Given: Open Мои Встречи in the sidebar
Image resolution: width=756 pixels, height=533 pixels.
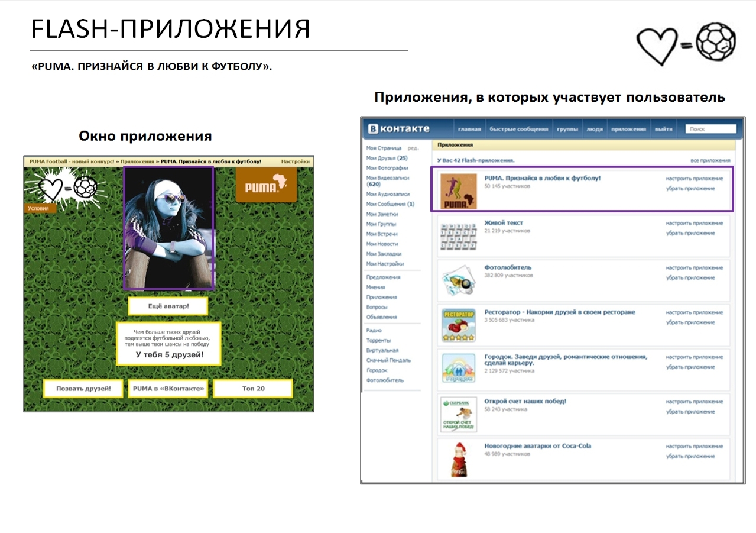Looking at the screenshot, I should (382, 234).
